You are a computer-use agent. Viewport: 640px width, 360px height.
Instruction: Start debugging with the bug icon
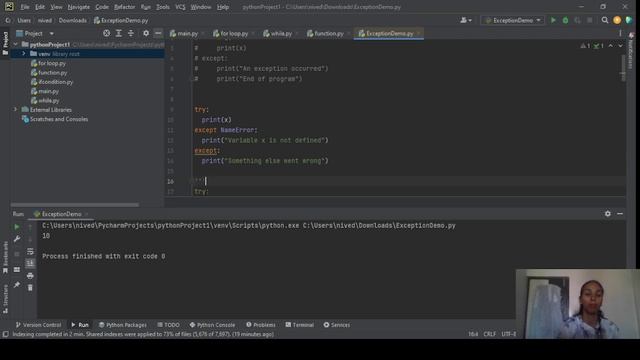(565, 20)
